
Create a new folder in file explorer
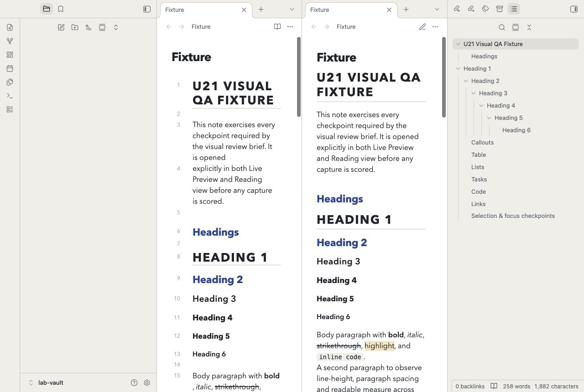point(75,27)
